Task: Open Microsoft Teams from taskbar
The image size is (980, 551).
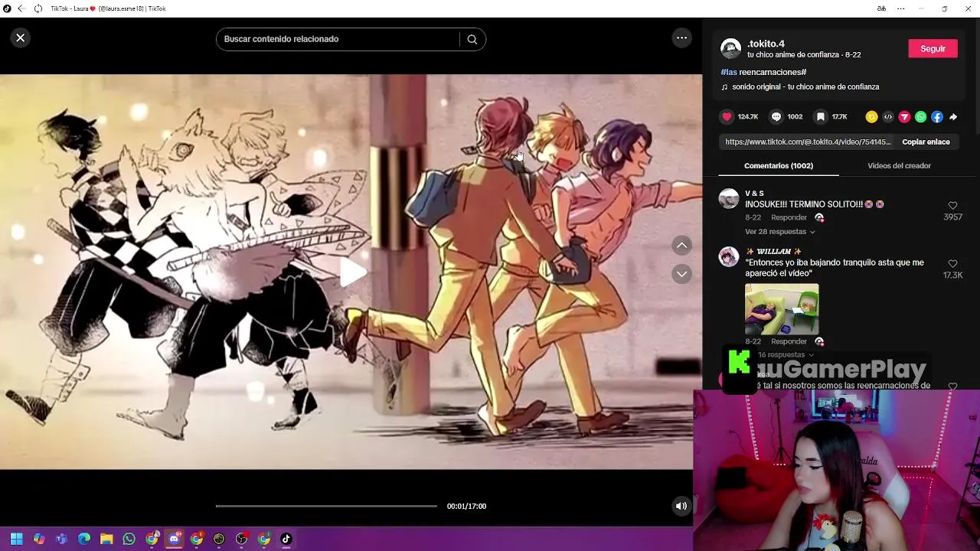Action: 61,539
